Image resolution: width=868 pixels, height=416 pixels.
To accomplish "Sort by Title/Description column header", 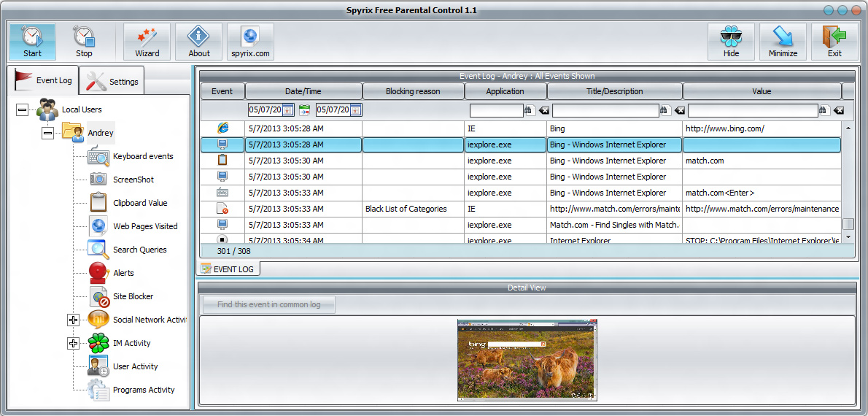I will tap(614, 91).
